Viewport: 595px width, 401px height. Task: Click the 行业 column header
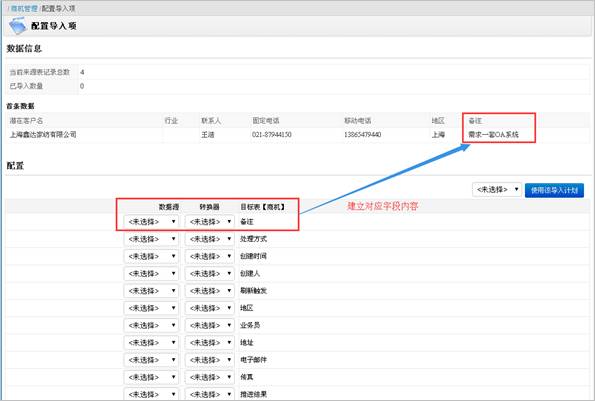point(171,121)
